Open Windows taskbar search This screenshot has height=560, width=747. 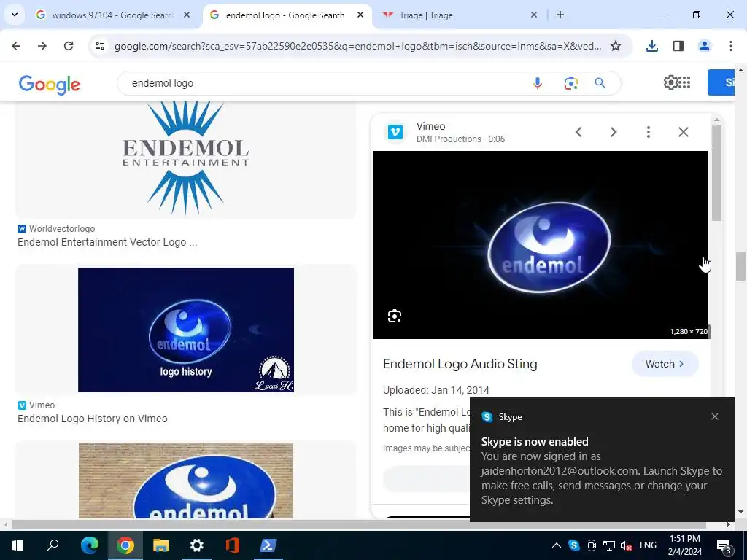coord(53,545)
